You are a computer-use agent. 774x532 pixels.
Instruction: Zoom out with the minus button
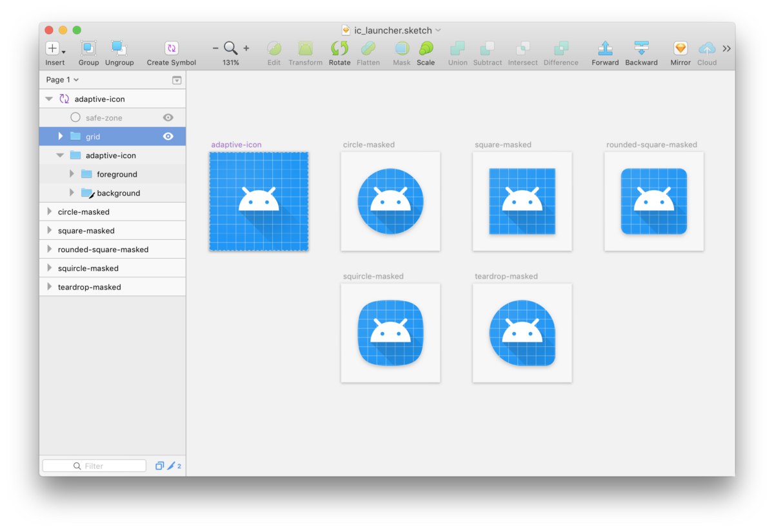point(215,48)
